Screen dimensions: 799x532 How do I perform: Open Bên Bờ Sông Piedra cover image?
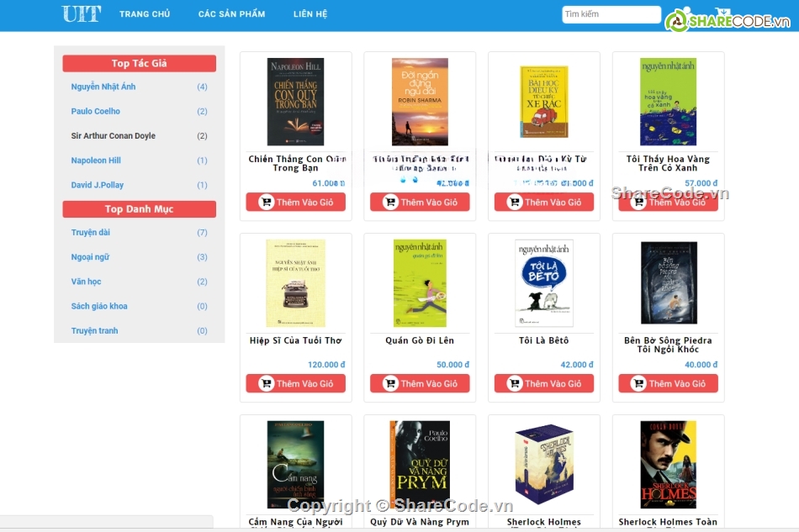click(669, 283)
